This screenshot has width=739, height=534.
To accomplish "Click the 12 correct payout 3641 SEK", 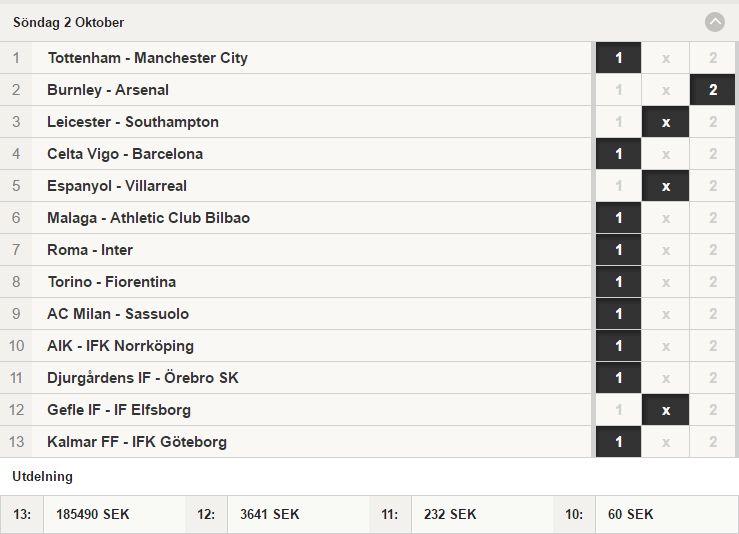I will 270,514.
